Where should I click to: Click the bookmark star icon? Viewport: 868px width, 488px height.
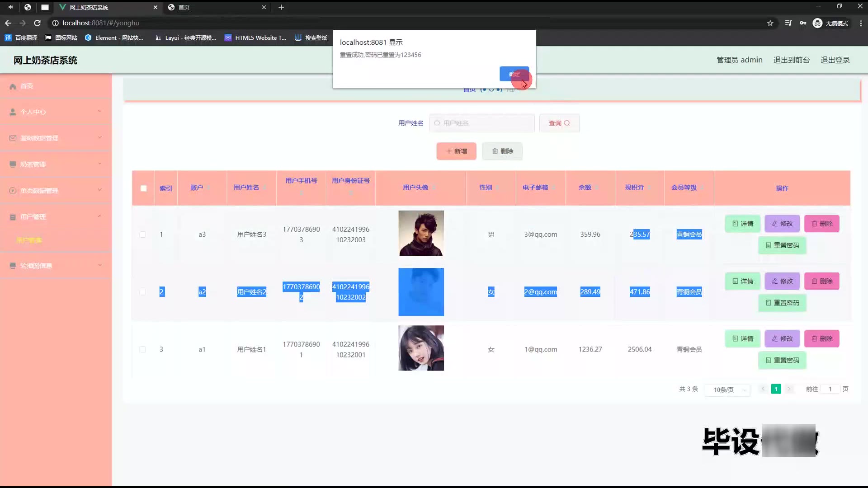coord(770,23)
